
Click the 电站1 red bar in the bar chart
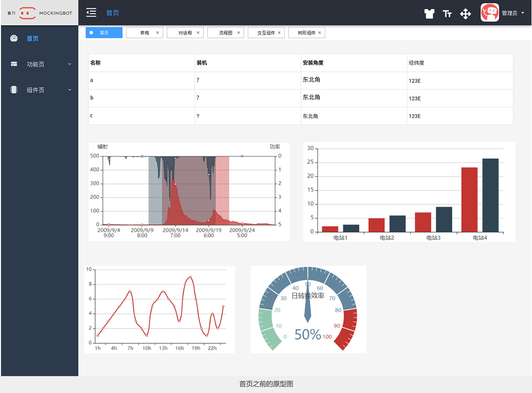330,229
